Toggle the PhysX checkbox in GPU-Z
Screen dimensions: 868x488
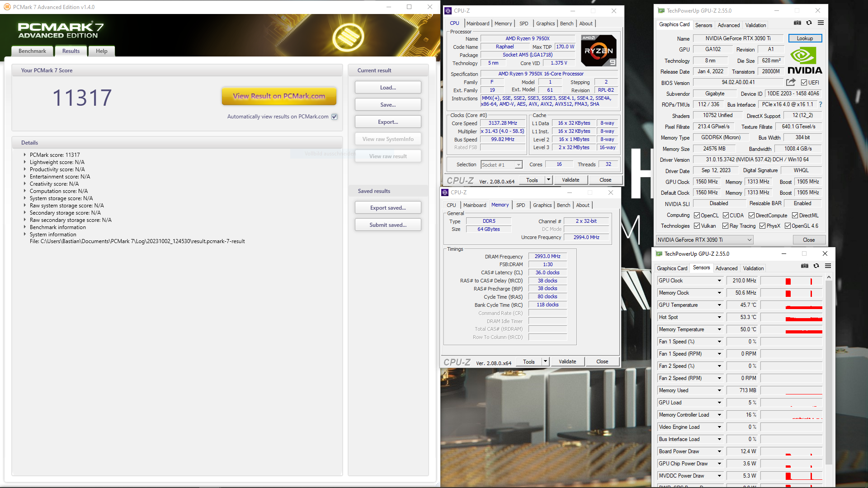pyautogui.click(x=762, y=226)
